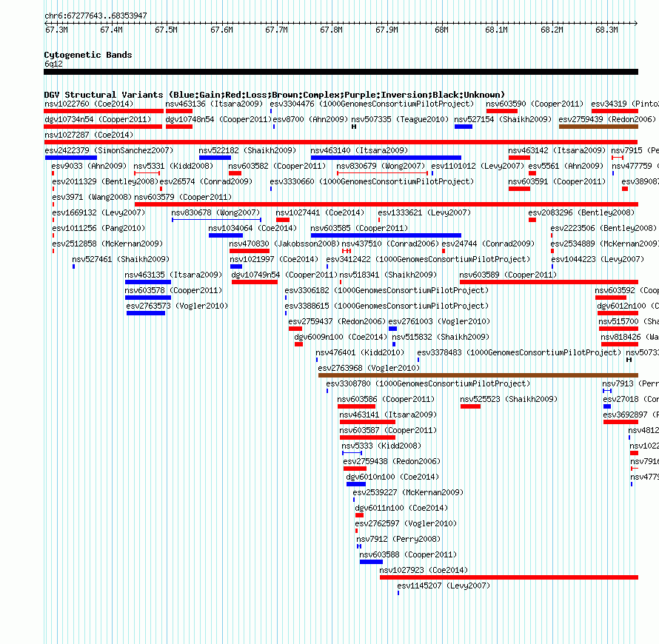
Task: Click the brown esv2763968 complex bar
Action: [478, 375]
